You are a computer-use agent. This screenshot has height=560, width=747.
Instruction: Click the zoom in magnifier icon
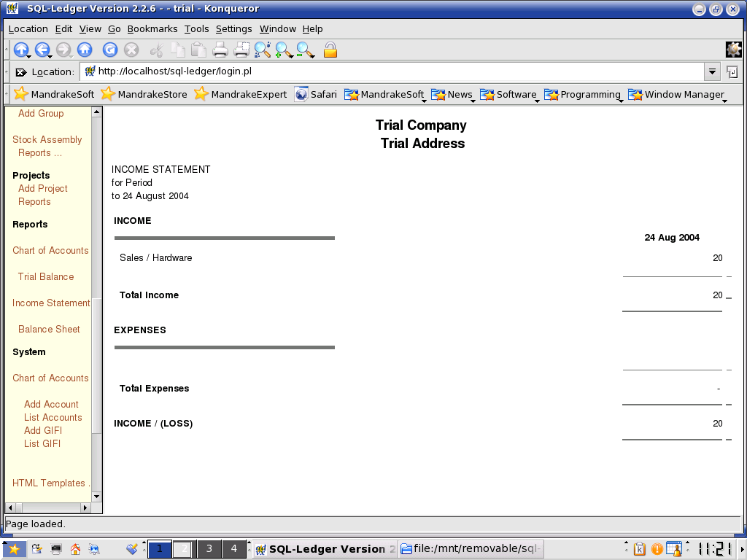[x=284, y=50]
